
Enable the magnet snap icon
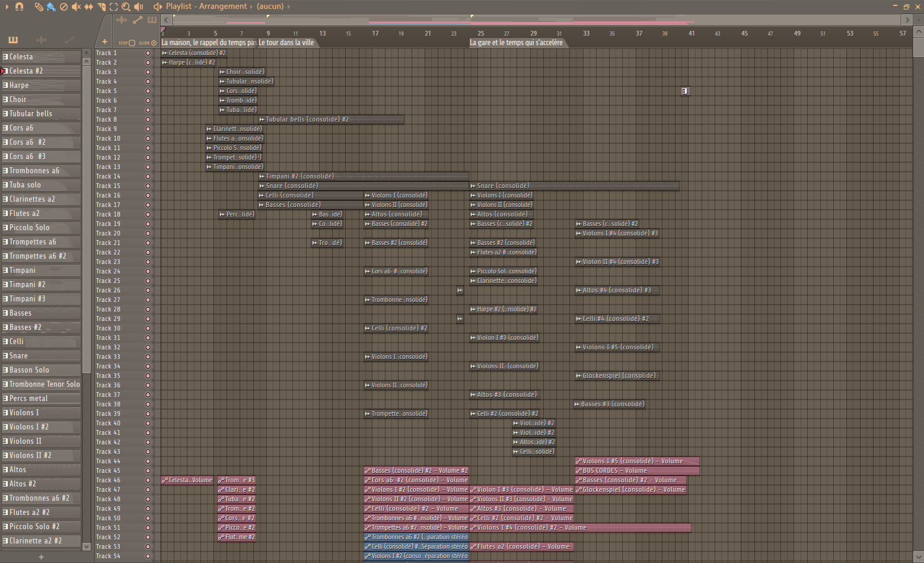coord(19,7)
